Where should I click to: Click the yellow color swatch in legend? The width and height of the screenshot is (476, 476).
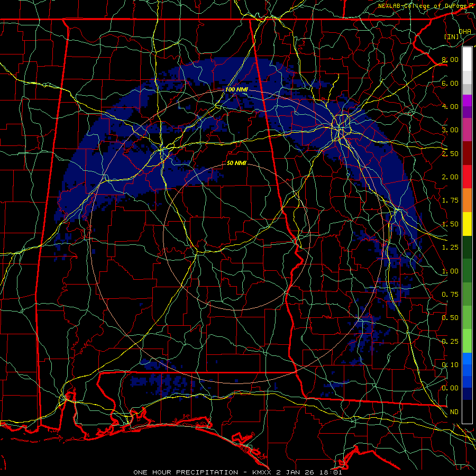(467, 224)
